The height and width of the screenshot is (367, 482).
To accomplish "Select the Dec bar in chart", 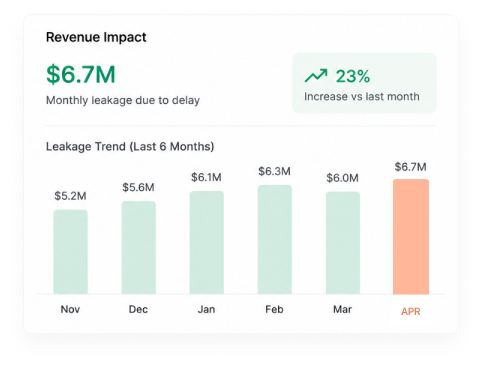I will tap(139, 248).
